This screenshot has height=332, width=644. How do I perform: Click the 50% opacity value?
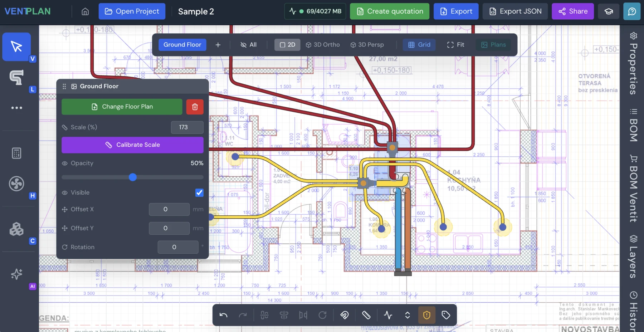197,163
